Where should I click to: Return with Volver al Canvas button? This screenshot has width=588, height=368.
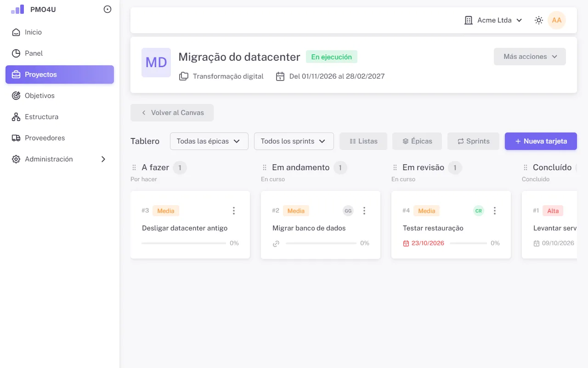point(172,113)
